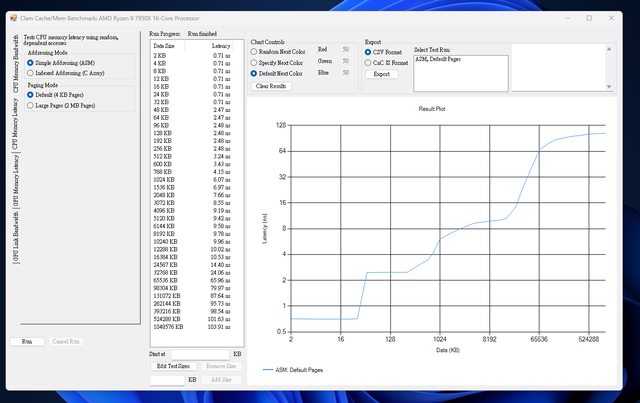Click the Export button
Viewport: 640px width, 403px height.
pyautogui.click(x=380, y=74)
